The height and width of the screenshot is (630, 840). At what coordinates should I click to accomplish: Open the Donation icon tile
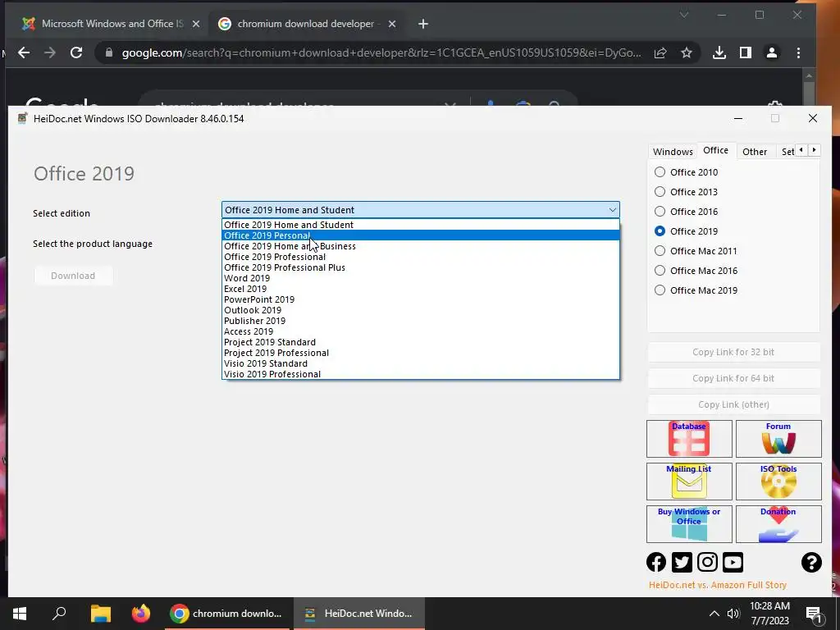point(778,524)
